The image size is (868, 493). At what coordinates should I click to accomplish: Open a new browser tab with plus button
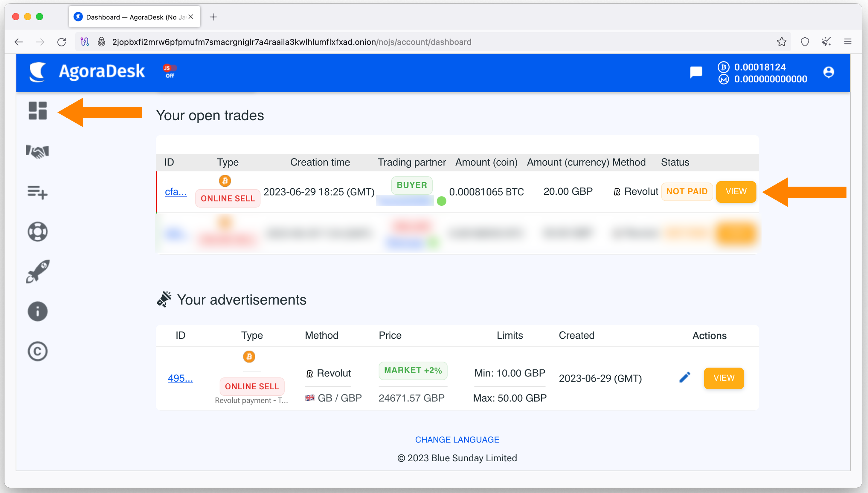click(213, 17)
